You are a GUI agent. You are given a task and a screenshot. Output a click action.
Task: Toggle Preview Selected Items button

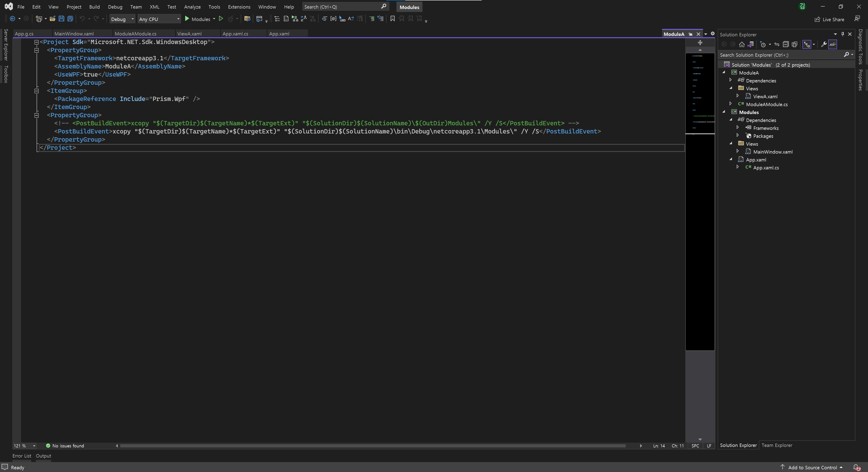833,44
